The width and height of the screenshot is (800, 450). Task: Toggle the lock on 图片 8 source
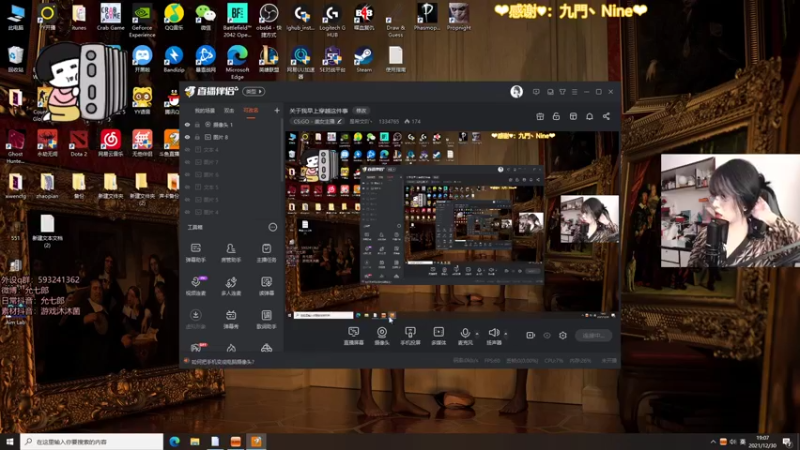point(197,137)
